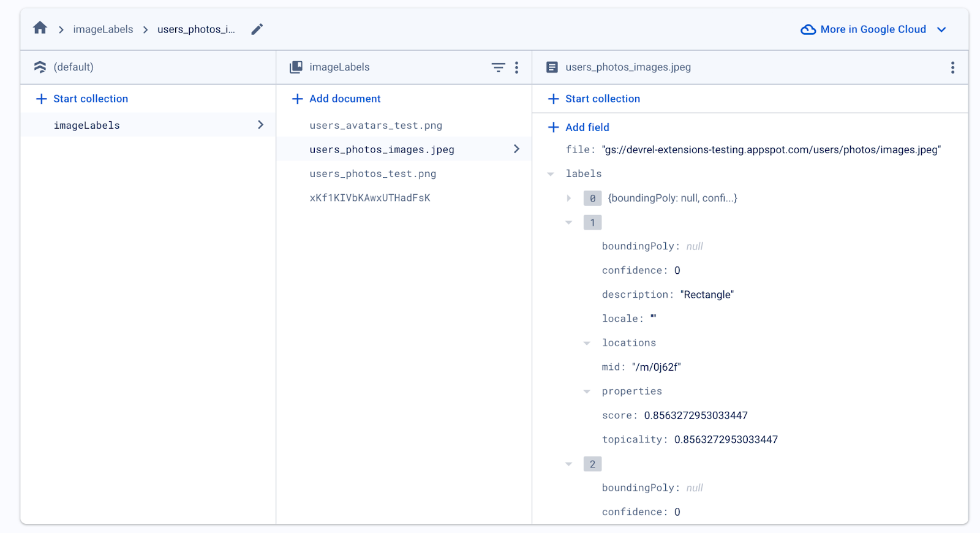Click the users_photos_images.jpeg document title

click(628, 67)
